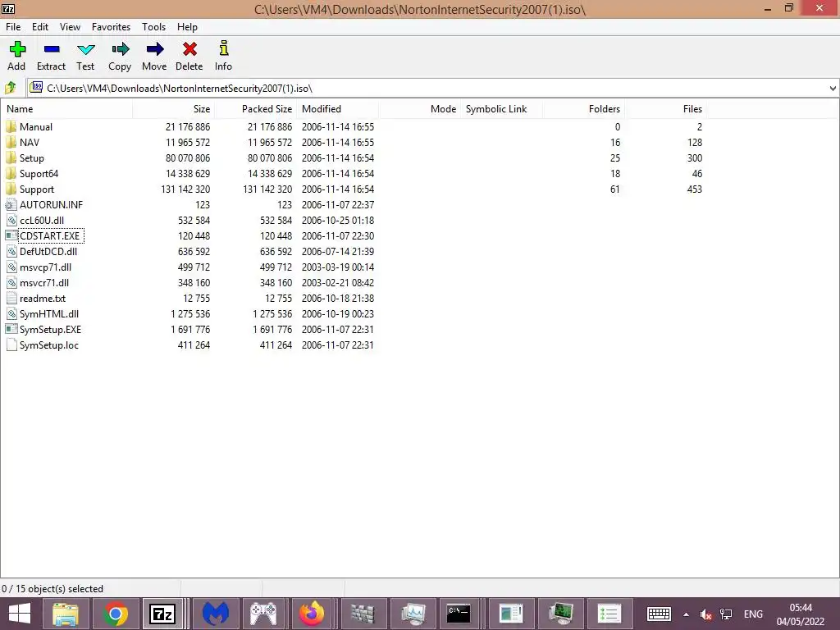Click the blue Move arrow icon

pos(154,49)
